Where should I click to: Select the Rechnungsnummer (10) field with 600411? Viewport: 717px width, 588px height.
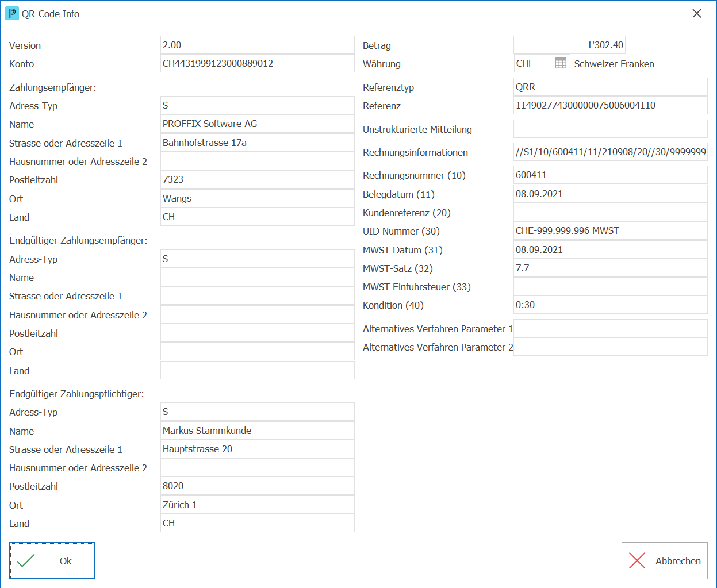coord(611,175)
